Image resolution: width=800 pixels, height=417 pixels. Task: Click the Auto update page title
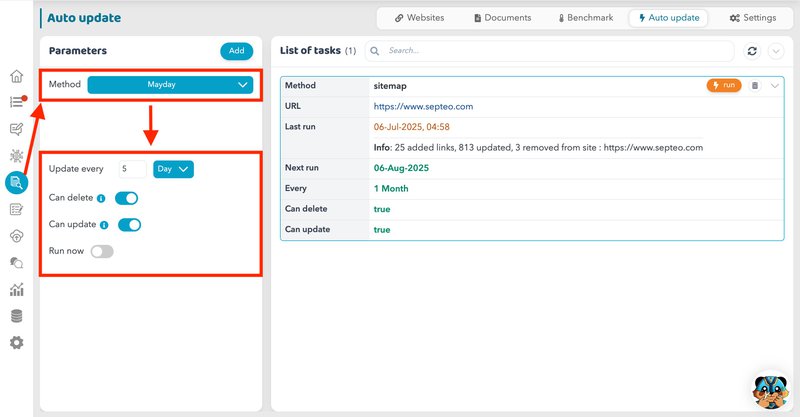coord(84,18)
